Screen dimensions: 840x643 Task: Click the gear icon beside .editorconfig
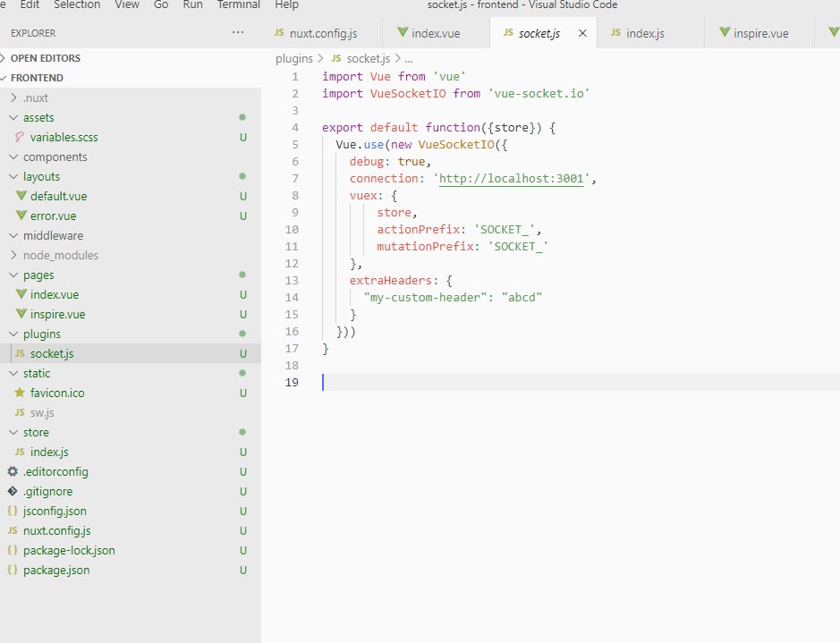[13, 471]
